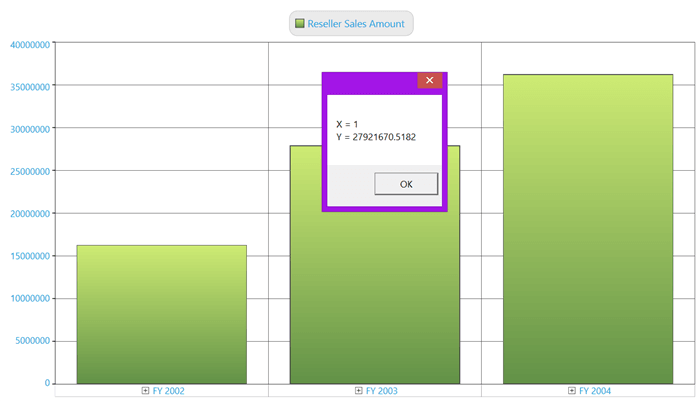Expand the FY 2002 axis member
The width and height of the screenshot is (700, 401).
(145, 391)
